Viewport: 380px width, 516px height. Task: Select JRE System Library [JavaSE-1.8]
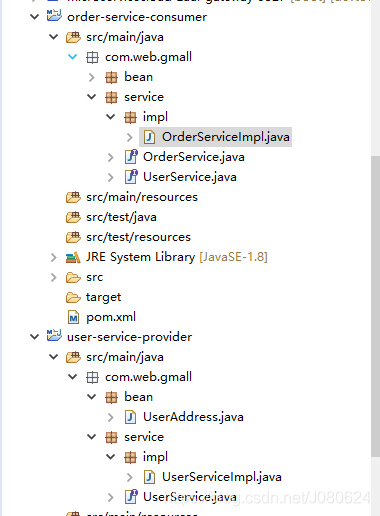[177, 257]
